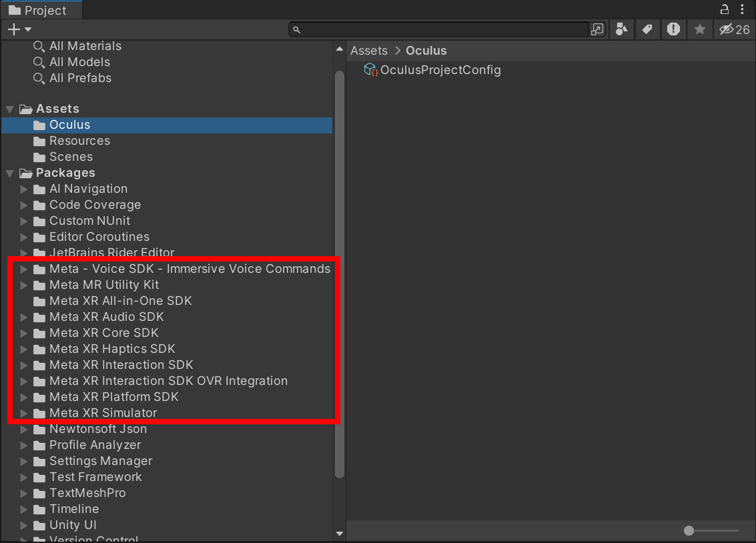The image size is (756, 543).
Task: Select Meta XR Interaction SDK folder icon
Action: [39, 365]
